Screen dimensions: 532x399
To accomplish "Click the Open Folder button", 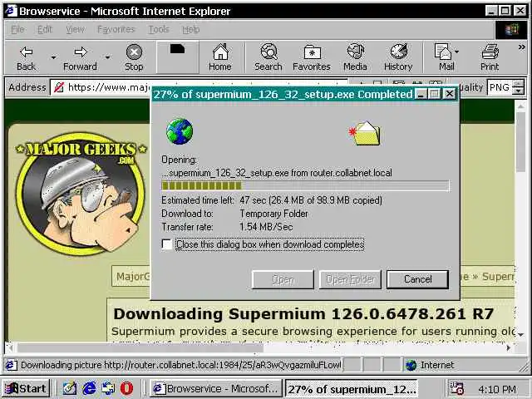I will 351,279.
